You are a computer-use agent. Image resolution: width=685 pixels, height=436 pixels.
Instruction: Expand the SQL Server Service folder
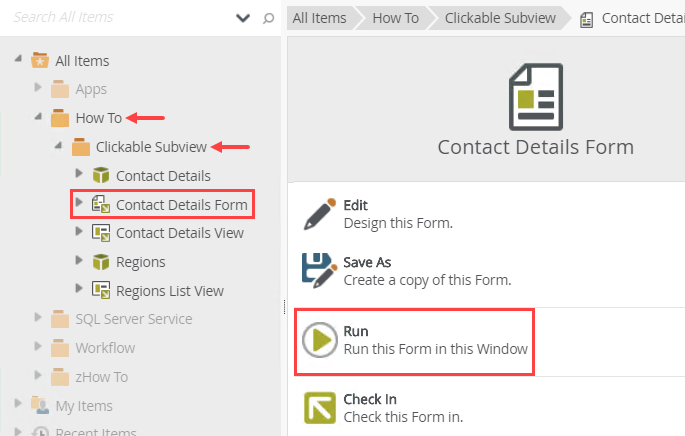[38, 318]
